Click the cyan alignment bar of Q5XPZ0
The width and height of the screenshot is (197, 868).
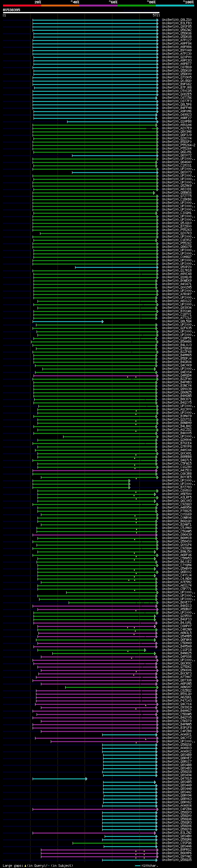click(x=117, y=267)
